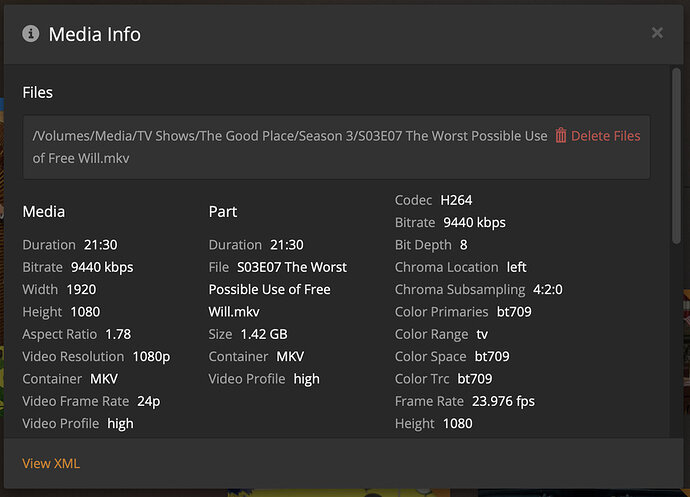Click Part Duration value 21:30
The width and height of the screenshot is (690, 497).
(x=287, y=245)
